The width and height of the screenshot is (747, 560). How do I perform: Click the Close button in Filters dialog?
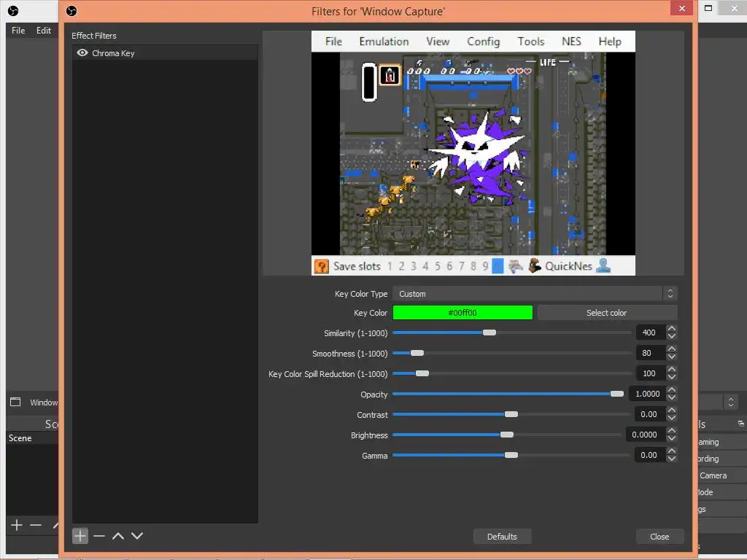[659, 537]
